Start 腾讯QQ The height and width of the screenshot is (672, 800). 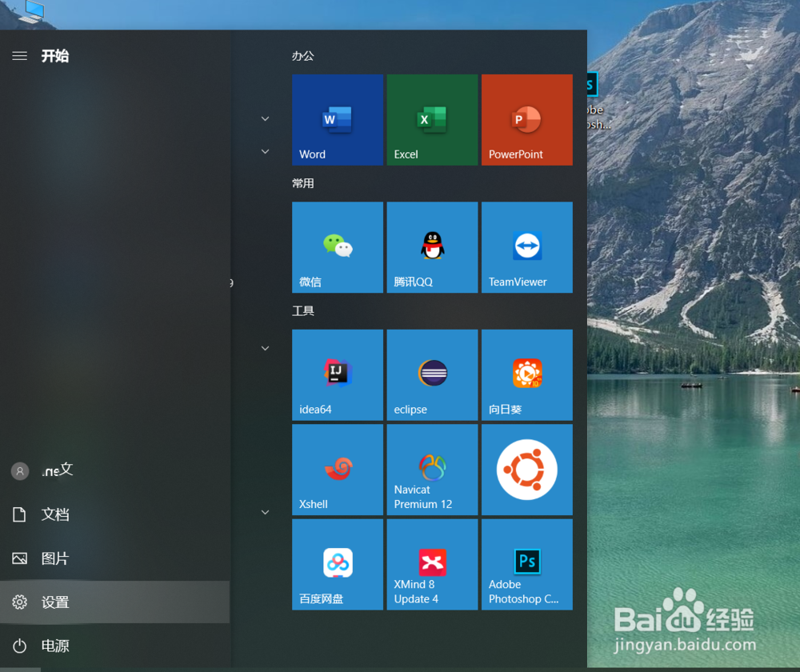tap(431, 247)
